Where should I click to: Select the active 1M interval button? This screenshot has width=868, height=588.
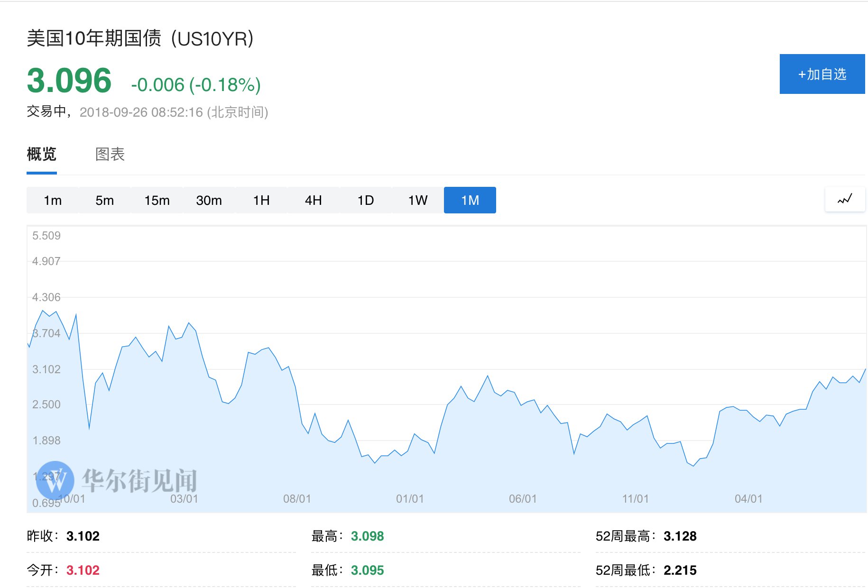click(470, 200)
